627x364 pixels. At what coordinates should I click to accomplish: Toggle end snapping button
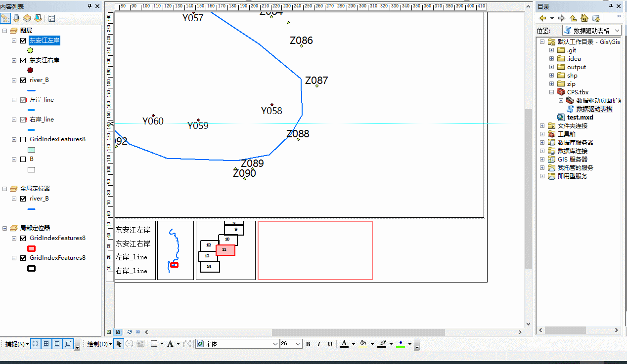[x=46, y=344]
